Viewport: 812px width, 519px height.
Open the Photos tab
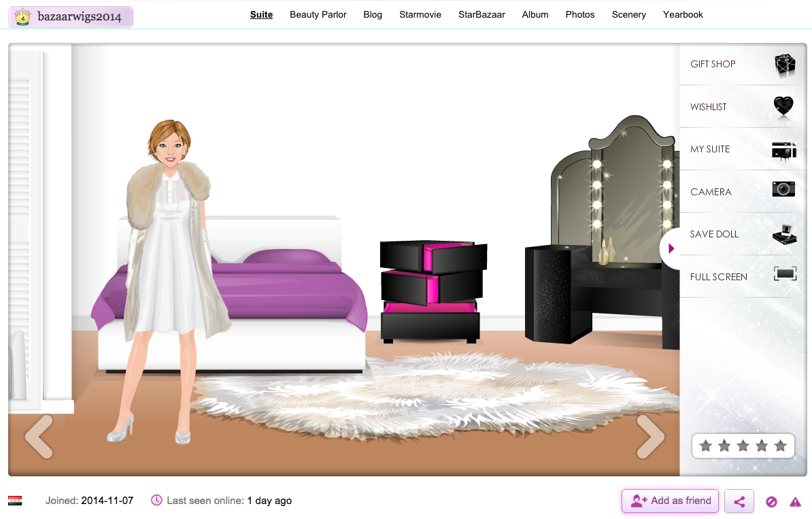[x=580, y=14]
